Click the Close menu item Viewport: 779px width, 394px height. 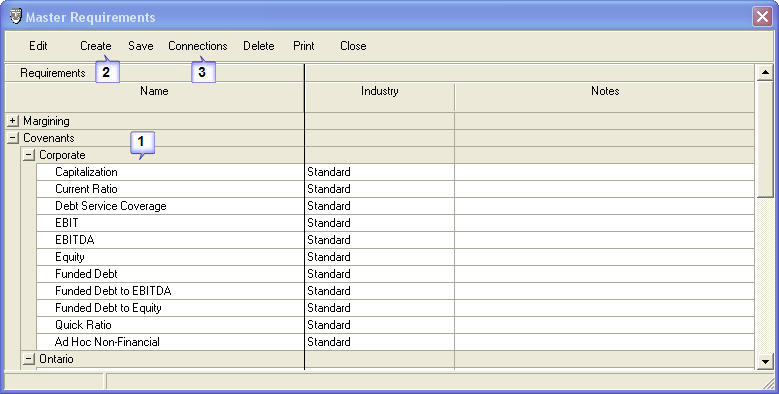click(x=353, y=46)
